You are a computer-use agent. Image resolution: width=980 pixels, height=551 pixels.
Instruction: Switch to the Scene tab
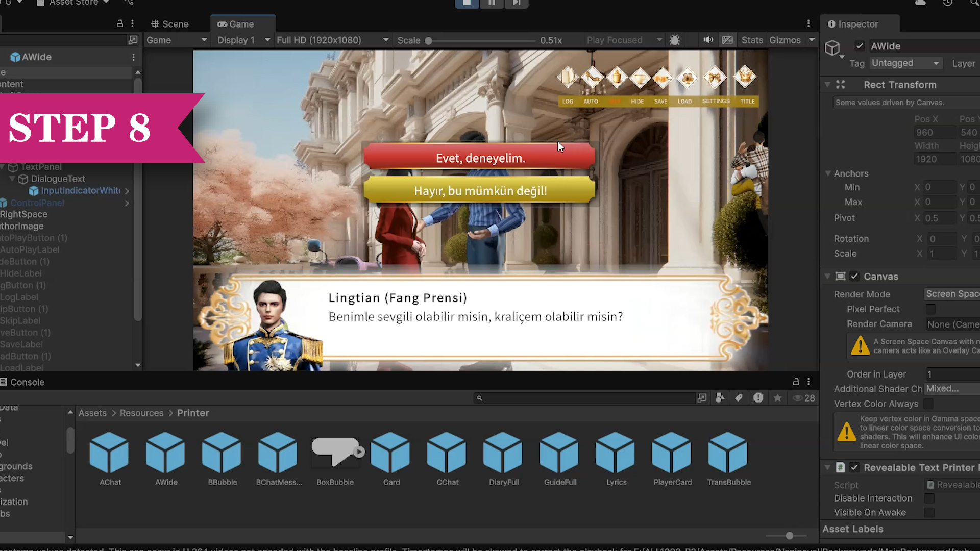point(170,24)
